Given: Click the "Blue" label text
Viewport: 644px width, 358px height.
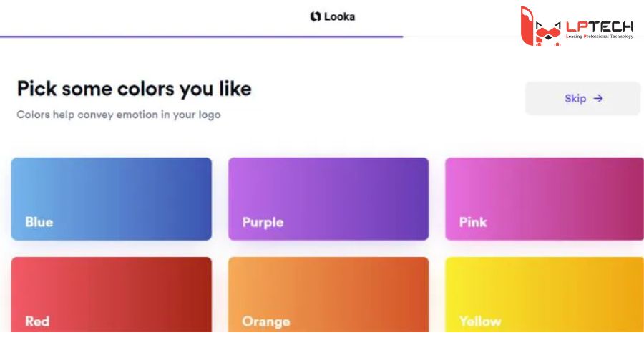Looking at the screenshot, I should tap(39, 222).
